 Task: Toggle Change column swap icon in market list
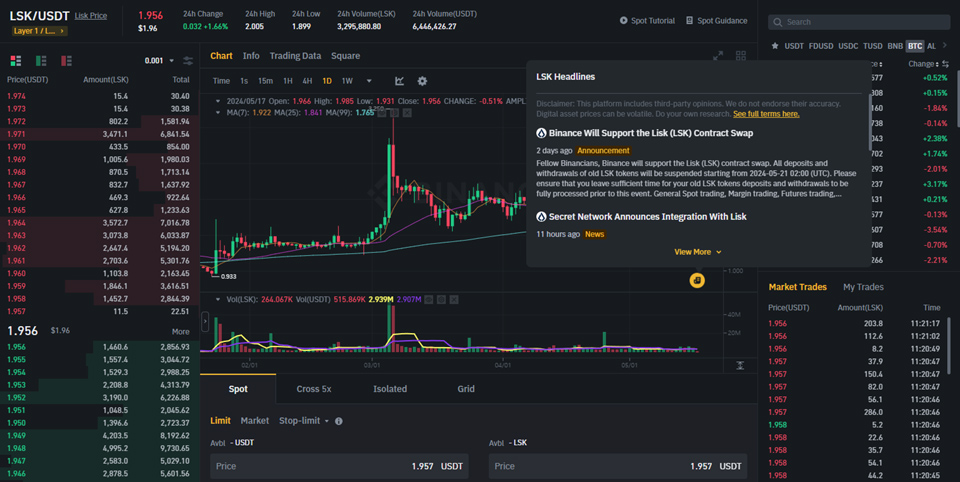click(x=945, y=64)
